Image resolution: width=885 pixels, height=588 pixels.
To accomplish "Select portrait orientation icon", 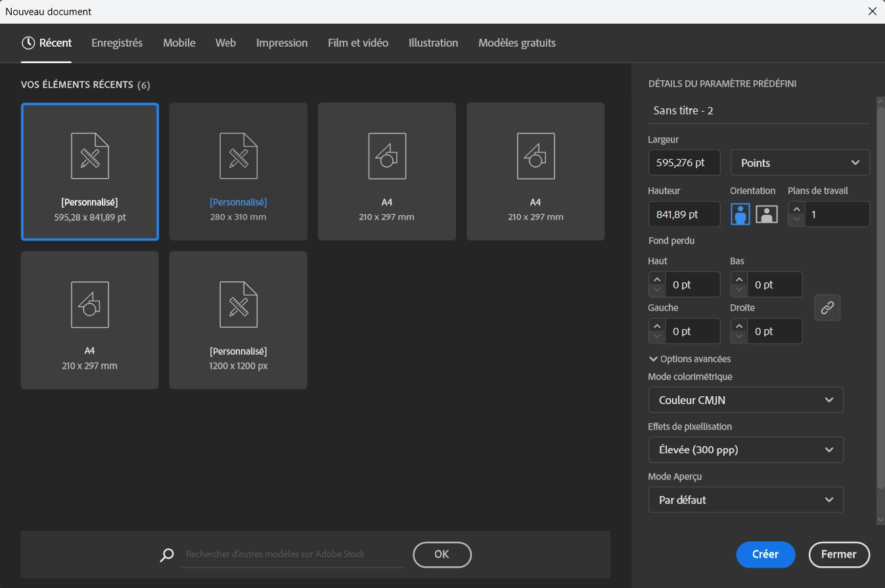I will tap(740, 214).
